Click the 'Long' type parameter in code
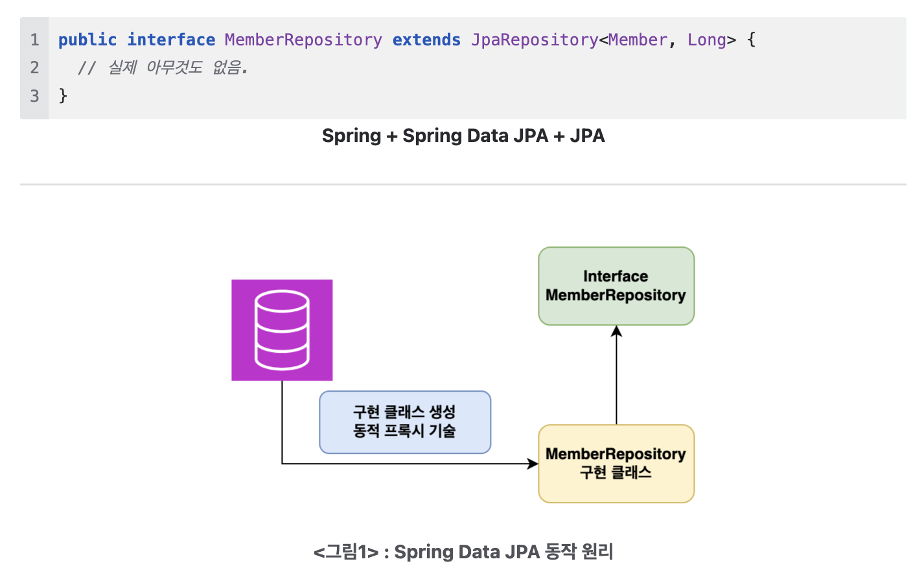The height and width of the screenshot is (581, 924). coord(707,40)
